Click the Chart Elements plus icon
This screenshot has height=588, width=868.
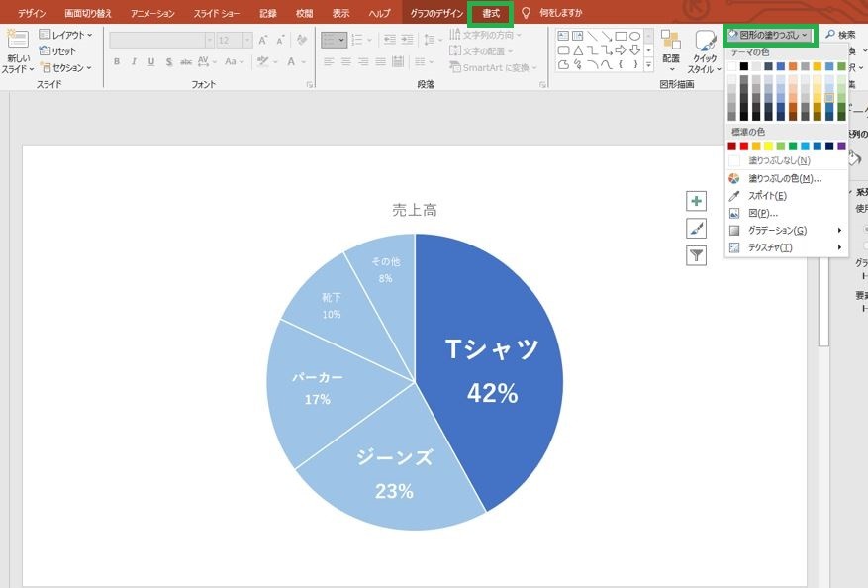pos(696,201)
